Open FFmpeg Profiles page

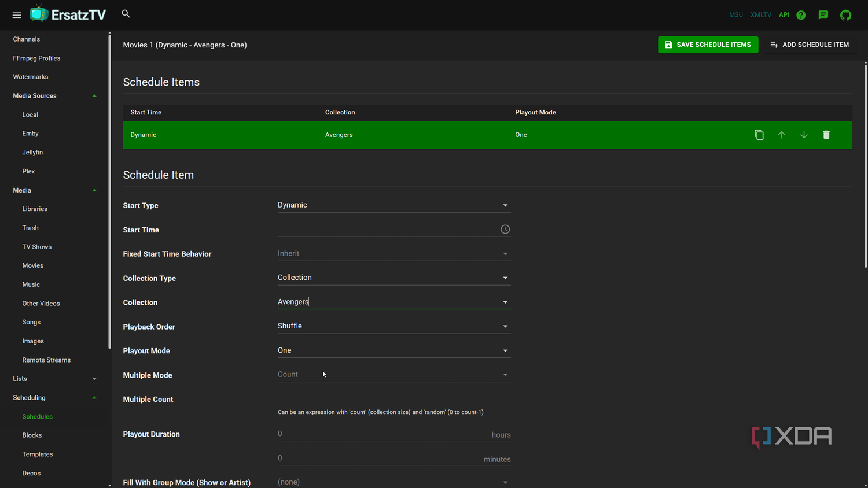coord(36,58)
